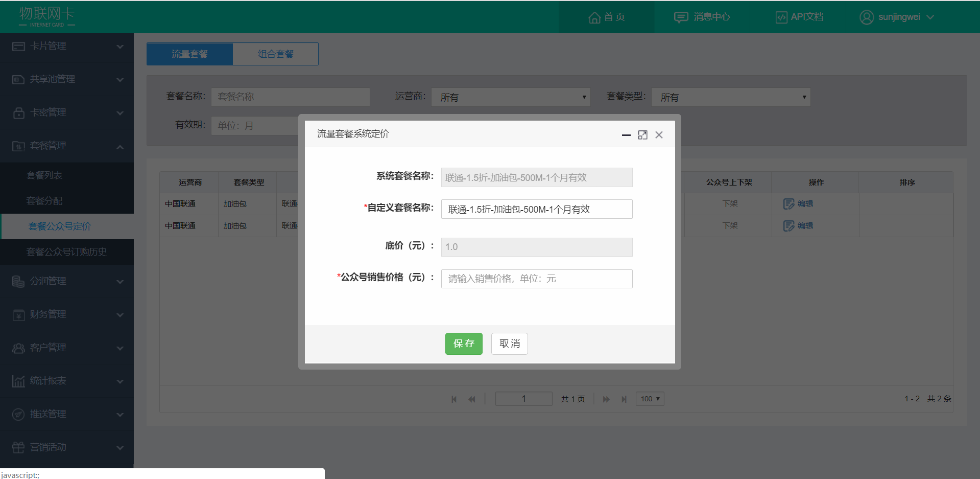The width and height of the screenshot is (980, 479).
Task: Click the marketing activity gift icon
Action: (18, 448)
